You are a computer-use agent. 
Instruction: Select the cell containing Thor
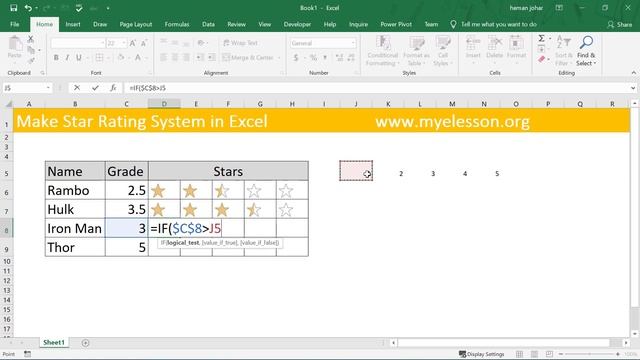tap(75, 247)
